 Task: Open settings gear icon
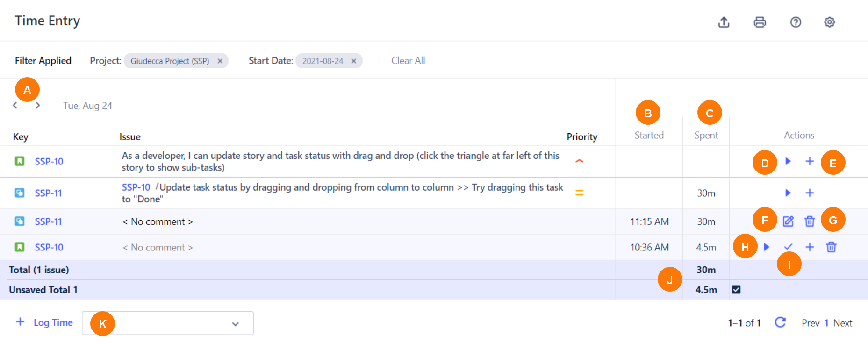tap(829, 22)
